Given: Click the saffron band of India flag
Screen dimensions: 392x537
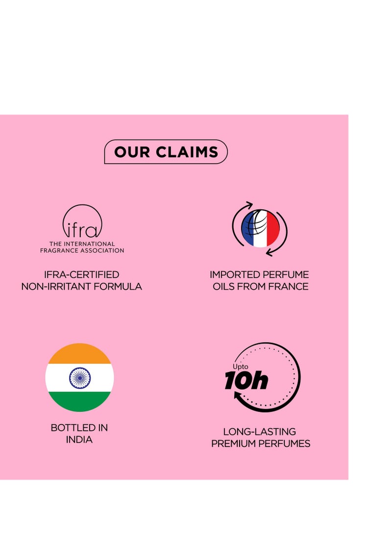Looking at the screenshot, I should (79, 353).
